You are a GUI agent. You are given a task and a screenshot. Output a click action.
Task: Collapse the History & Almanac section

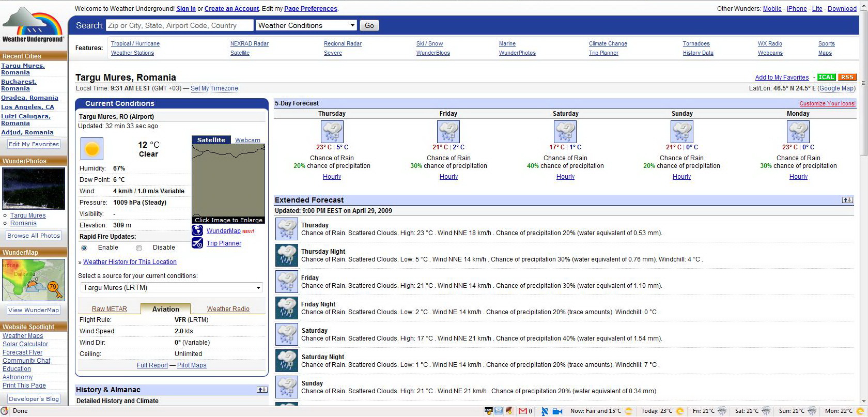pyautogui.click(x=262, y=390)
